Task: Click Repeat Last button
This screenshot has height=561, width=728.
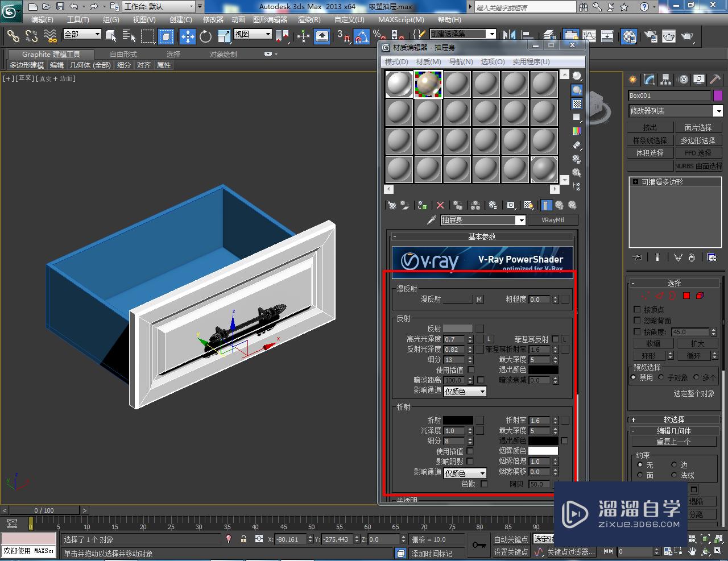Action: 673,442
